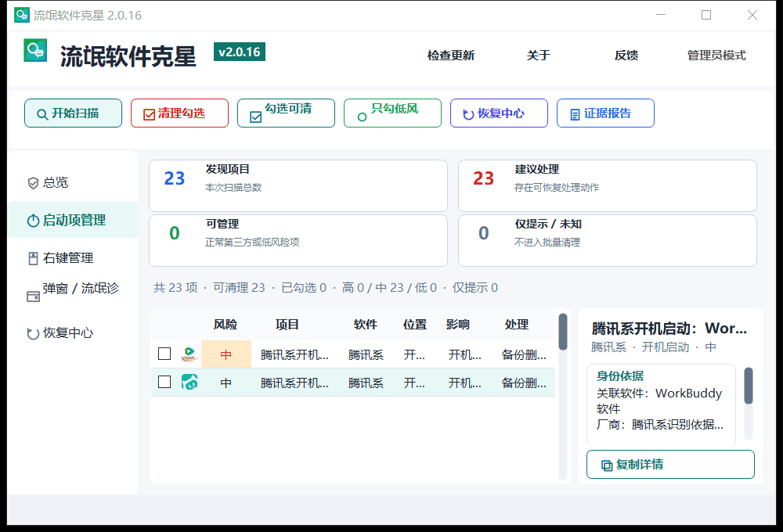Image resolution: width=783 pixels, height=532 pixels.
Task: Click the app icon in first table row
Action: (x=189, y=354)
